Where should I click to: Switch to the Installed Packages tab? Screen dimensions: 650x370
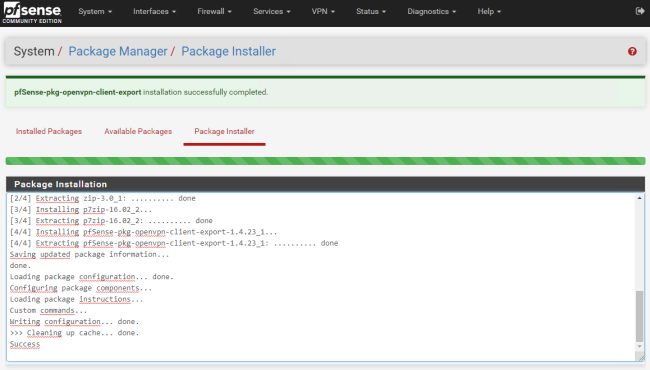coord(49,131)
